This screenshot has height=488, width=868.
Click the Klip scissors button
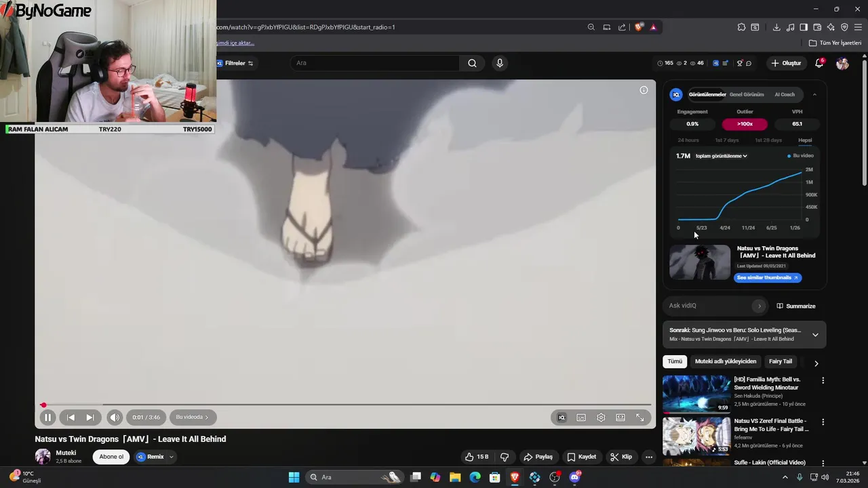(x=621, y=457)
